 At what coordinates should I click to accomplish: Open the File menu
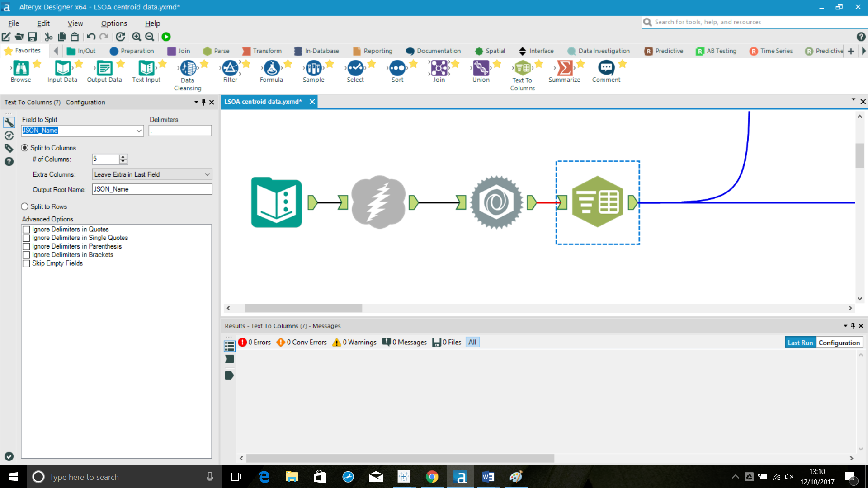point(14,23)
